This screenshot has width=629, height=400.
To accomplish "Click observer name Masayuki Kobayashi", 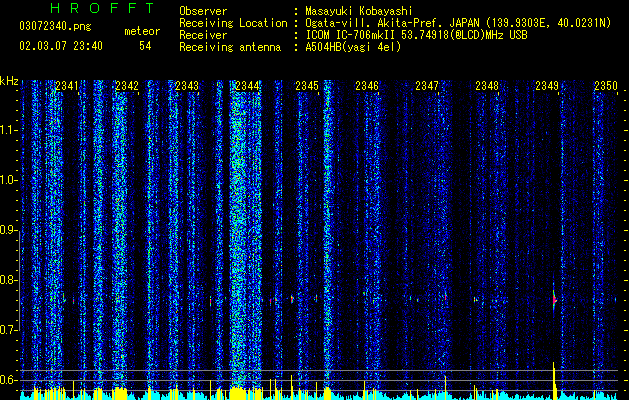I will click(358, 11).
